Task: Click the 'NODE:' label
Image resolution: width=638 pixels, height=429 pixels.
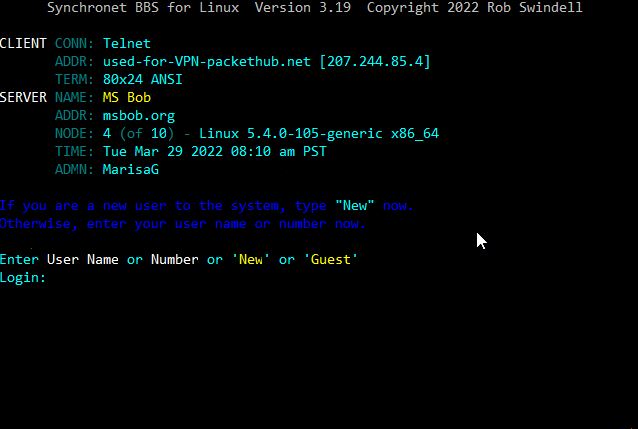Action: (x=74, y=133)
